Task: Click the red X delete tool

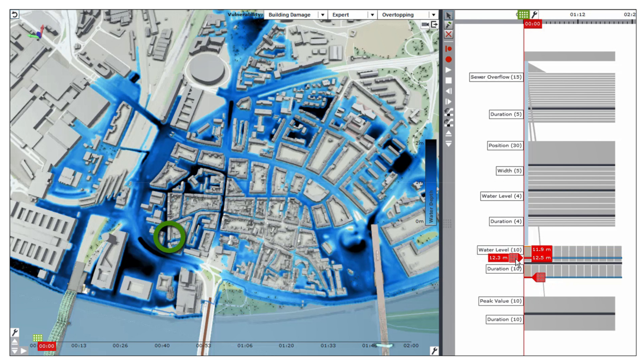Action: [448, 34]
